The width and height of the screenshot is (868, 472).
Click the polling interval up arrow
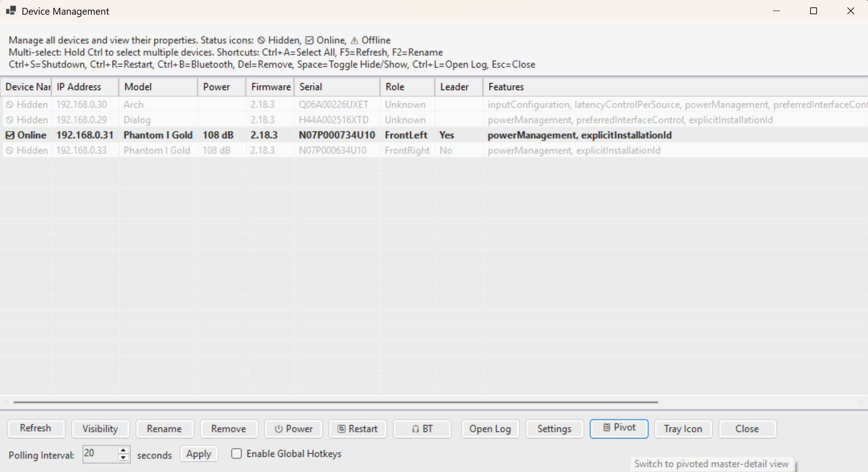pyautogui.click(x=123, y=450)
